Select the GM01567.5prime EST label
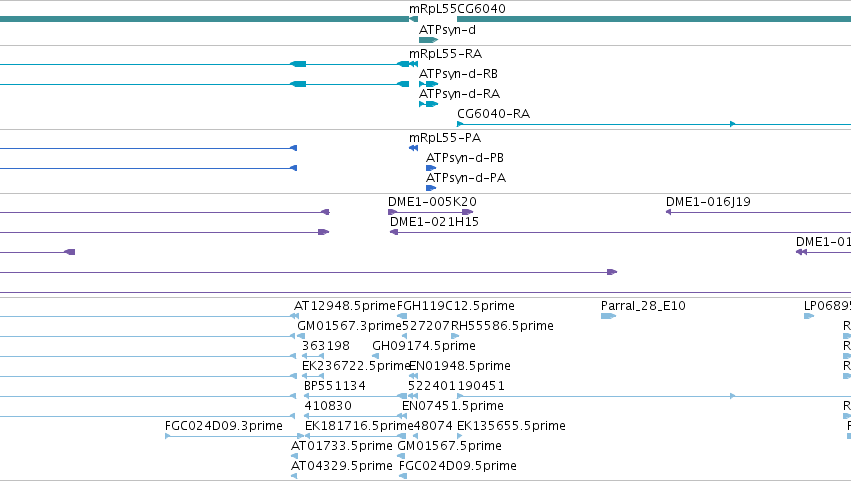851x481 pixels. tap(450, 446)
